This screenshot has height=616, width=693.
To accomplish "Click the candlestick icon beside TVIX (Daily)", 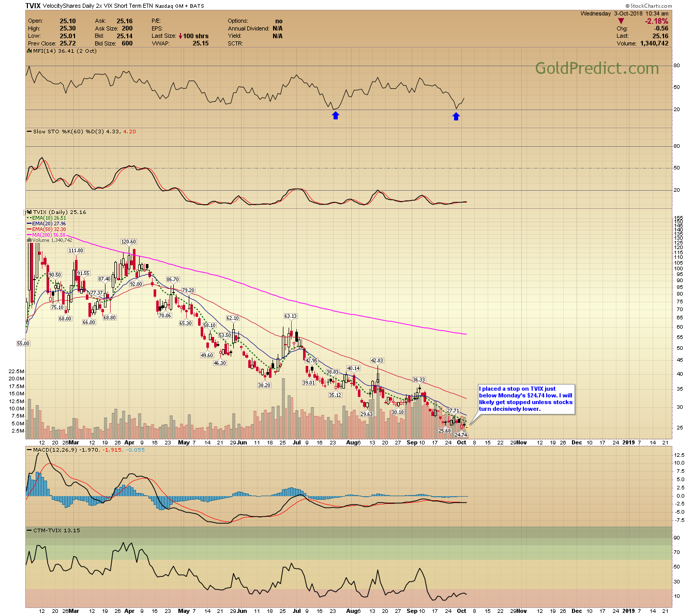I will pos(29,212).
